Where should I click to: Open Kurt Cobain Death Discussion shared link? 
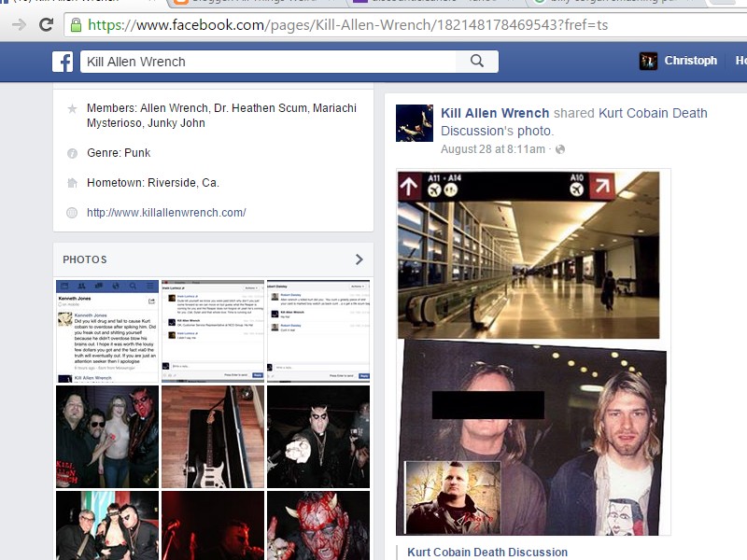tap(574, 122)
